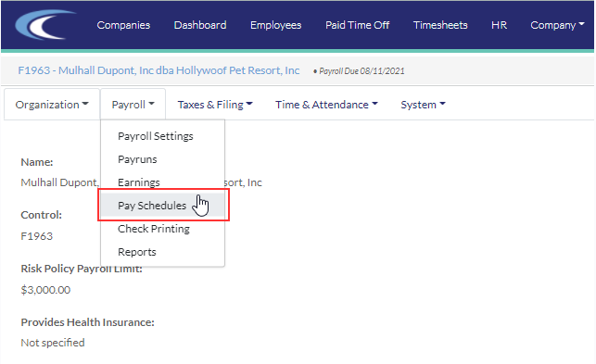
Task: Expand the System dropdown
Action: (423, 105)
